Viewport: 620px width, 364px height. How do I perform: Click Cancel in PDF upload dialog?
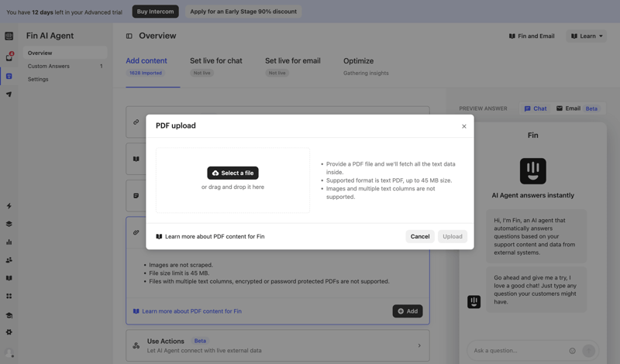[420, 236]
